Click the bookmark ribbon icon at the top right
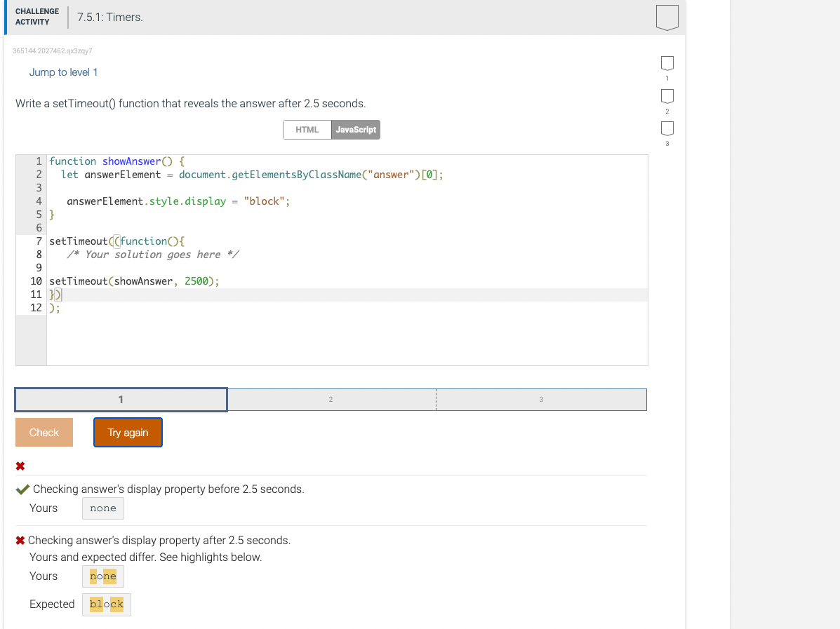The height and width of the screenshot is (629, 840). [x=667, y=17]
